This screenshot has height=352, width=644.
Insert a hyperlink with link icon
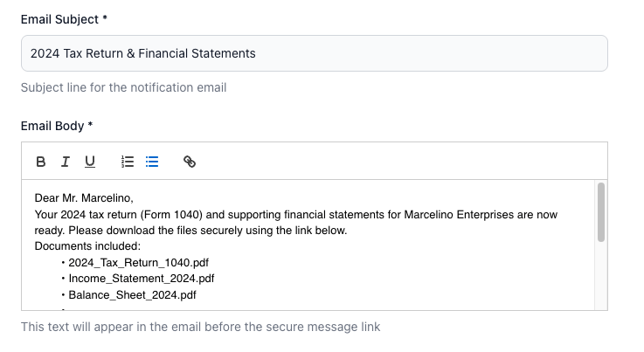point(190,162)
